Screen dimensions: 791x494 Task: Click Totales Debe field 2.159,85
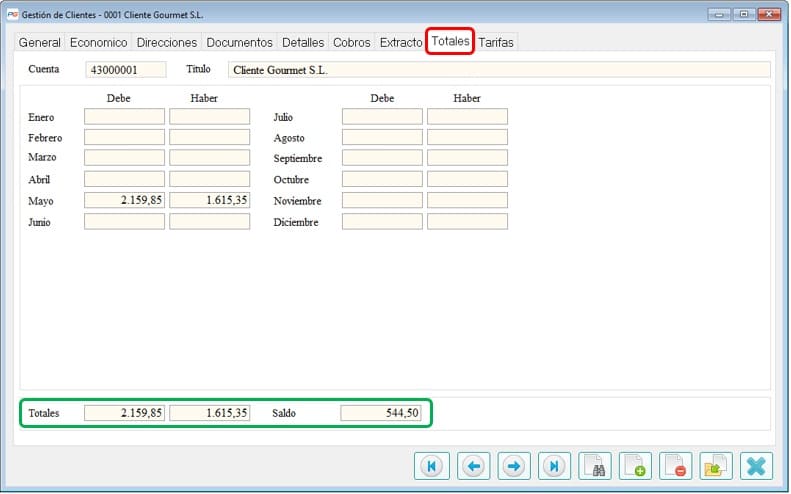[124, 413]
